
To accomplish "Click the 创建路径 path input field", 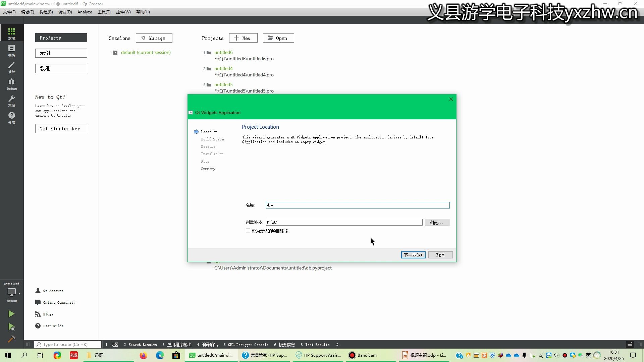I will tap(344, 223).
